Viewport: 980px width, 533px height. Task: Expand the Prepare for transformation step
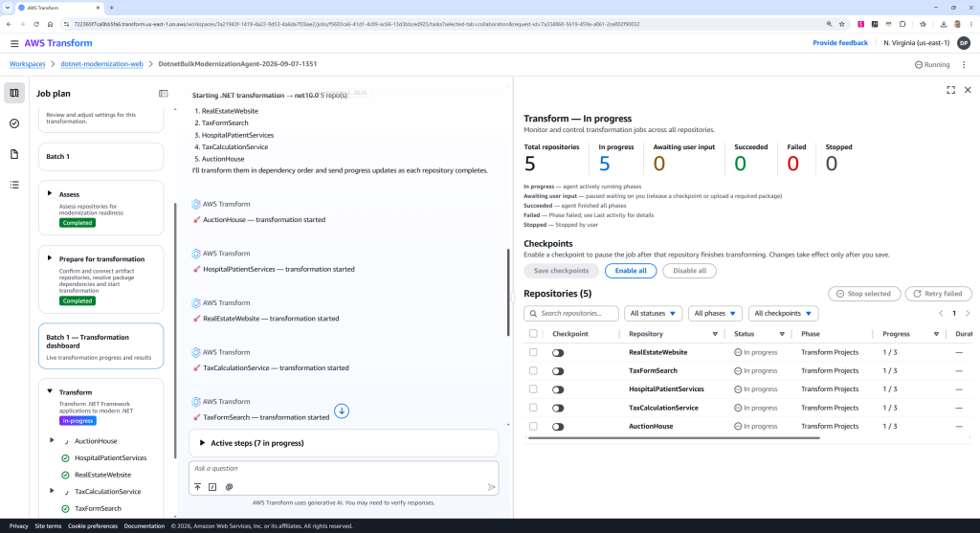[x=50, y=258]
